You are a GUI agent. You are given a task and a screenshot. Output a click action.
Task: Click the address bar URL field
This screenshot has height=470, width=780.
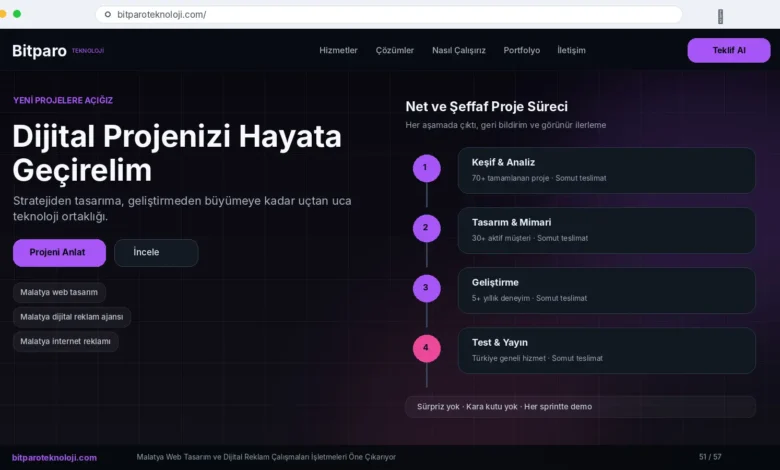(389, 14)
